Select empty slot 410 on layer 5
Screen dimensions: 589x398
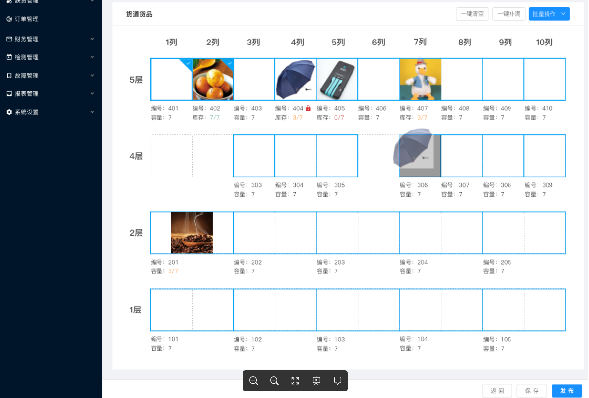pos(545,79)
